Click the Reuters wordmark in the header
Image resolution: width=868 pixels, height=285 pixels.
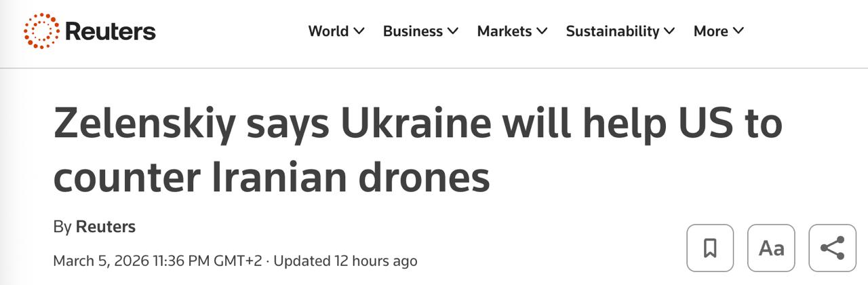[x=111, y=31]
